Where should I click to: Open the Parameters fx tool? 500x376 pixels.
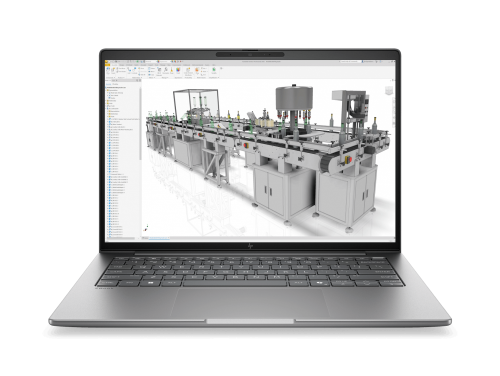(166, 70)
